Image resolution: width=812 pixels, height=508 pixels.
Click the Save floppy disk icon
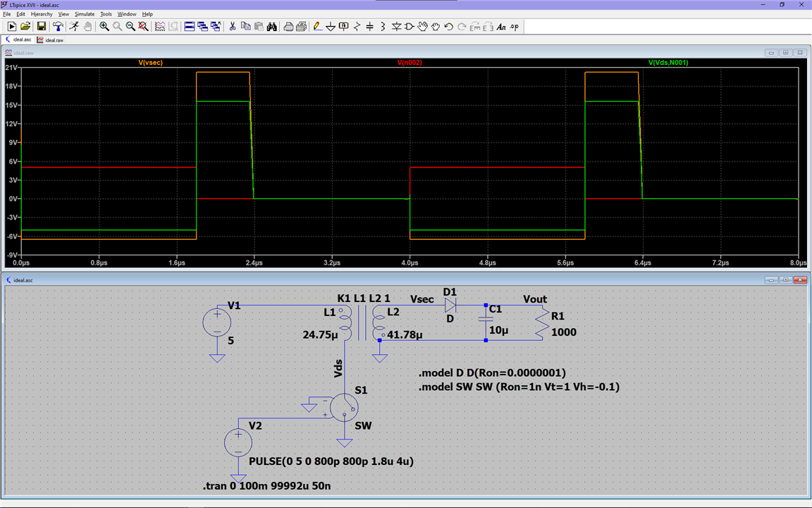[42, 27]
